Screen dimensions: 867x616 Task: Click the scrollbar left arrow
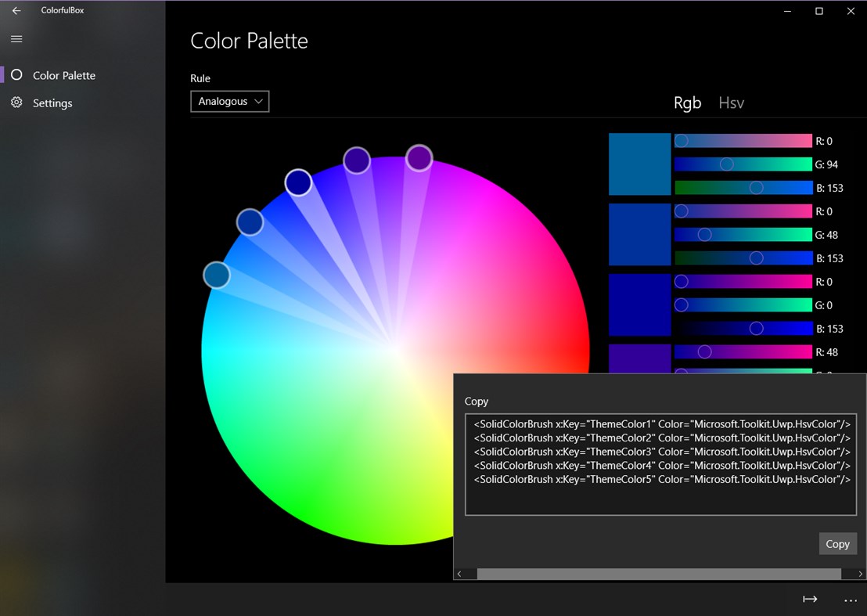(x=459, y=574)
